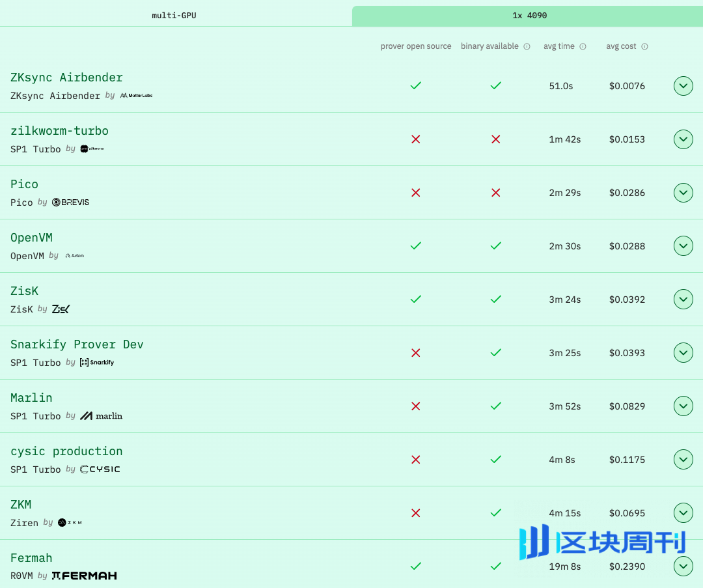Click the CYSIC logo under cysic production
Image resolution: width=703 pixels, height=588 pixels.
[x=100, y=469]
